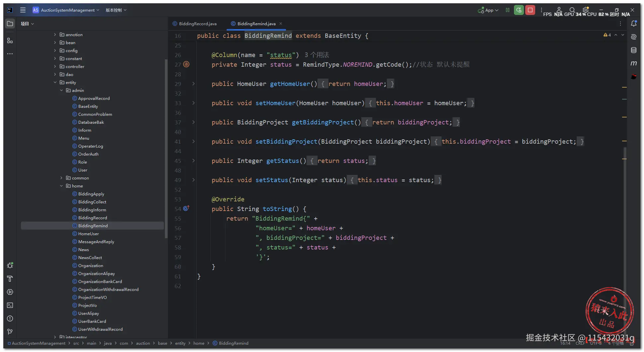Click the toString method name

(x=277, y=209)
